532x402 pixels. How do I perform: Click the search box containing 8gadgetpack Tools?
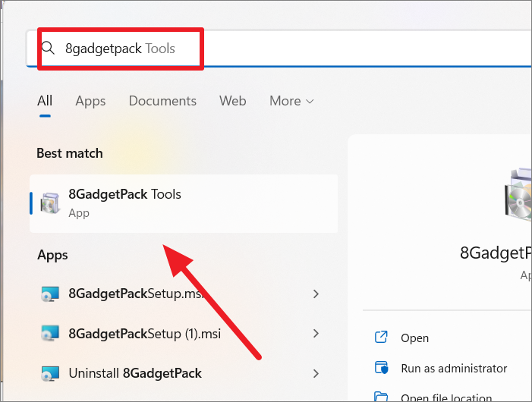coord(279,49)
